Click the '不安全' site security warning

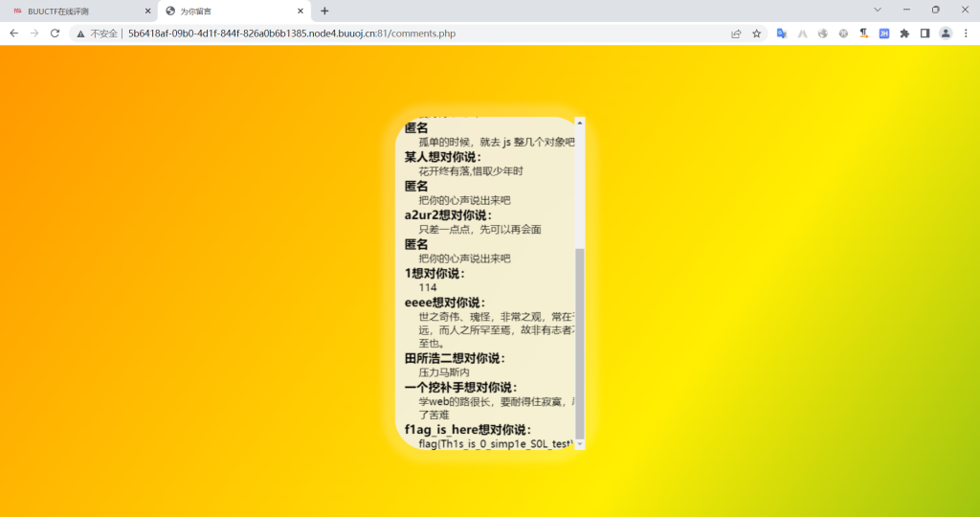point(98,33)
